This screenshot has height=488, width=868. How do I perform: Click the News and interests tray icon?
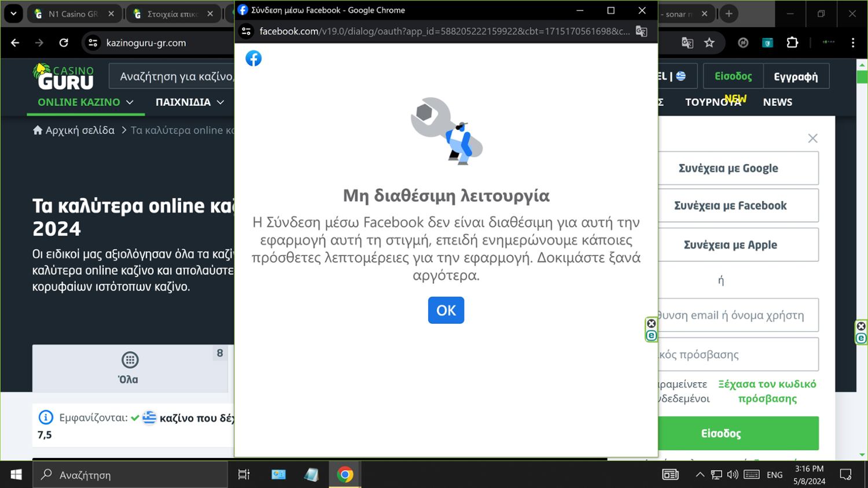click(670, 475)
